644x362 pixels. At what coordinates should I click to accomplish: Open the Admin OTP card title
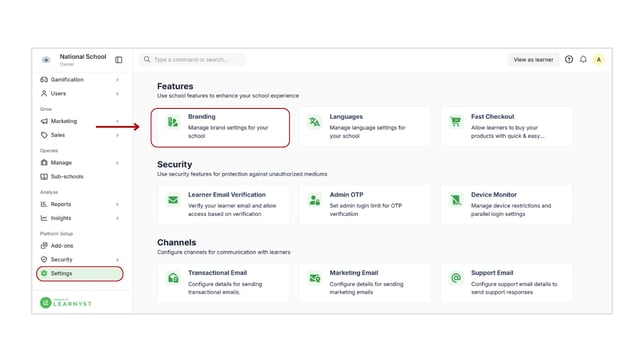click(x=346, y=195)
